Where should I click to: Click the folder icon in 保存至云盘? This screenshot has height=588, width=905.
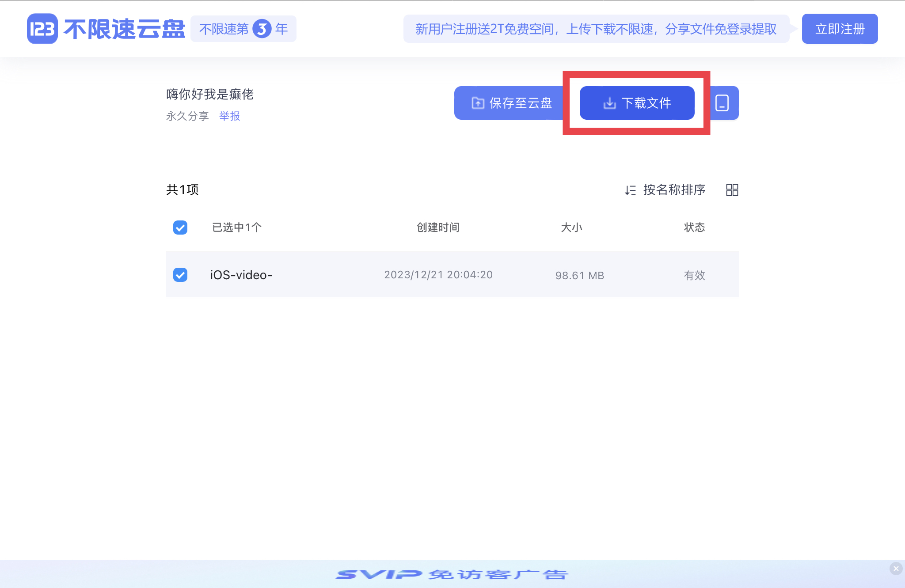click(x=478, y=103)
